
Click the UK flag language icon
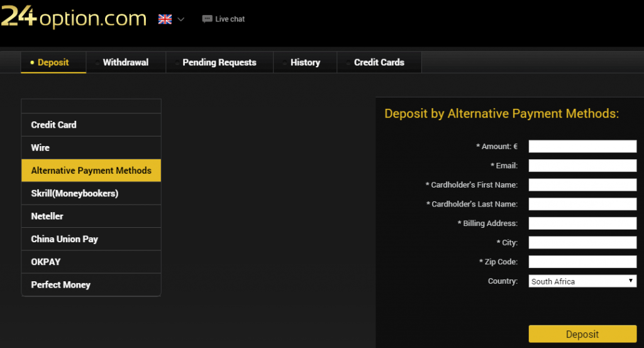click(x=165, y=20)
